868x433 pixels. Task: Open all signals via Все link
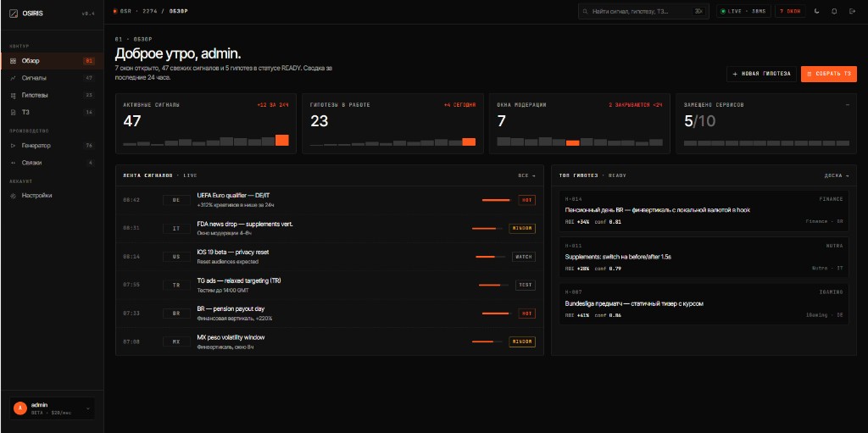[526, 175]
